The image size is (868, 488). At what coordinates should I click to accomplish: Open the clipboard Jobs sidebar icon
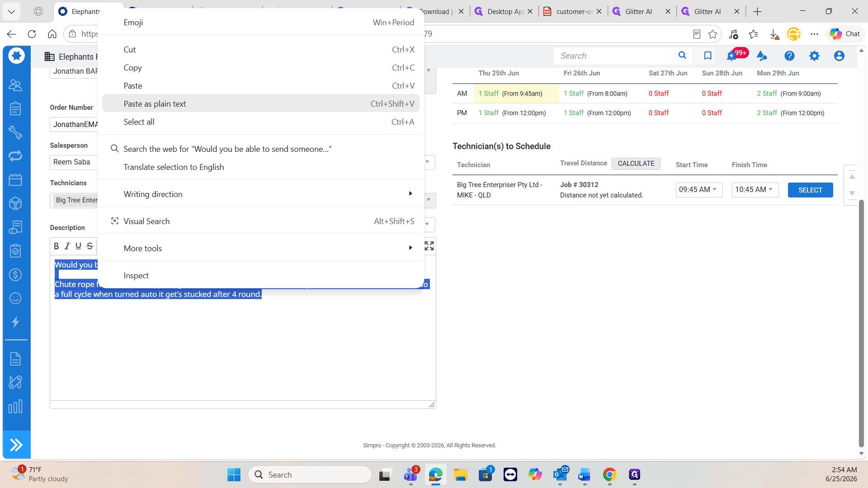coord(15,108)
